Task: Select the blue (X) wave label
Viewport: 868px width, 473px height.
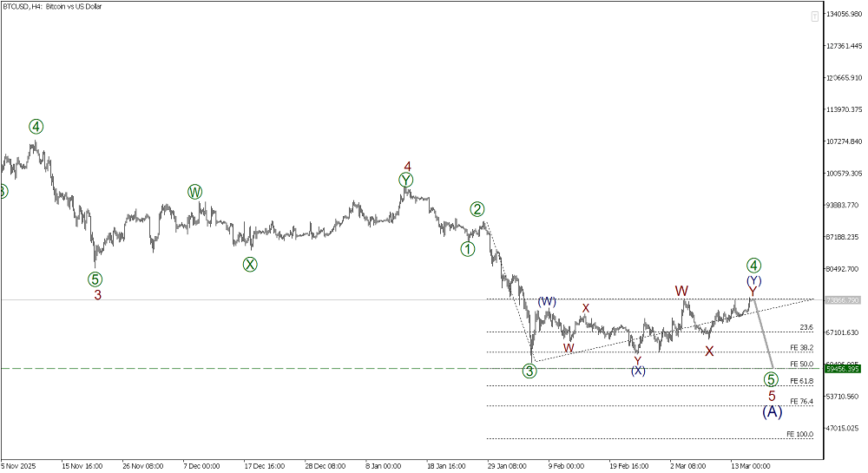Action: (638, 371)
